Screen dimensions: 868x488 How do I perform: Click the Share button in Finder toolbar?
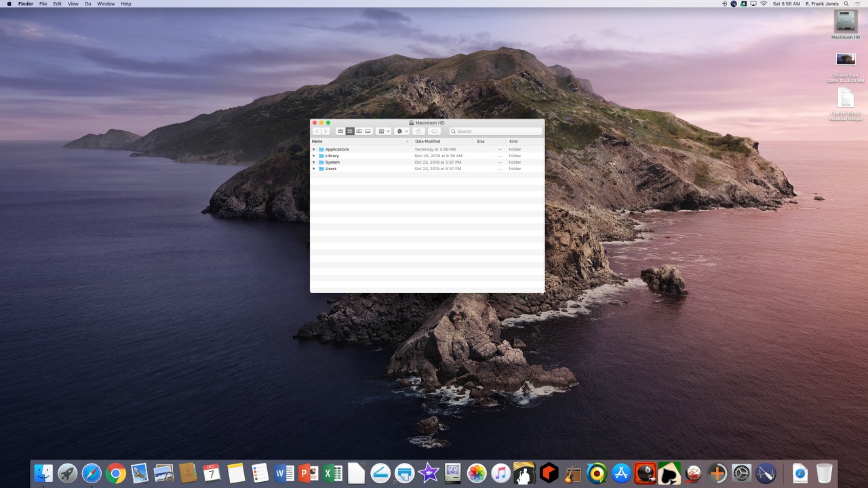point(418,131)
